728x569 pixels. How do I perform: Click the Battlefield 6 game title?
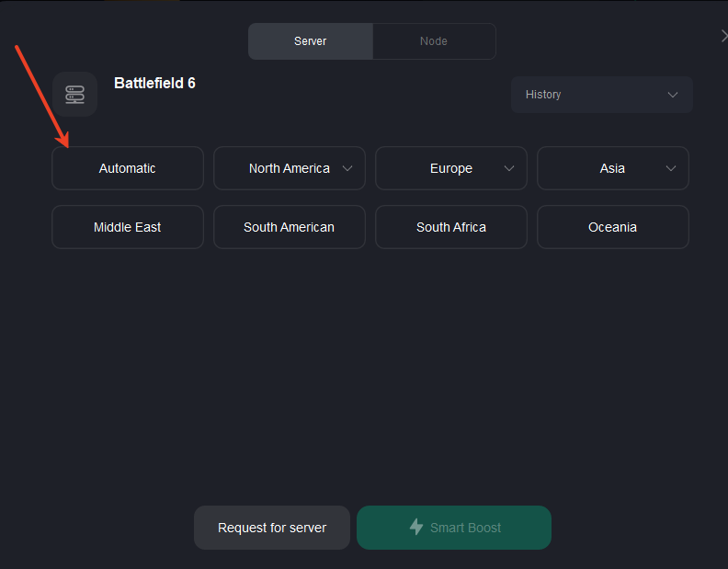pyautogui.click(x=154, y=83)
